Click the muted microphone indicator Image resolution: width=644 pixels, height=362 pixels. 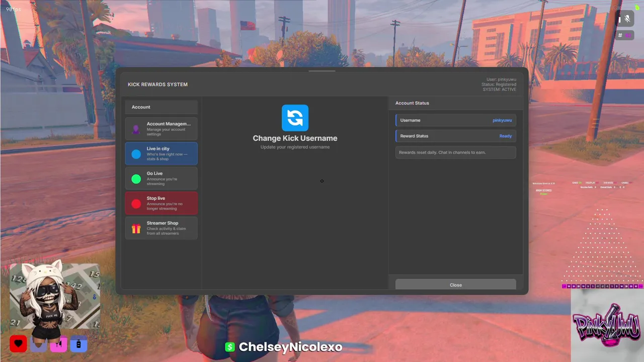coord(627,19)
